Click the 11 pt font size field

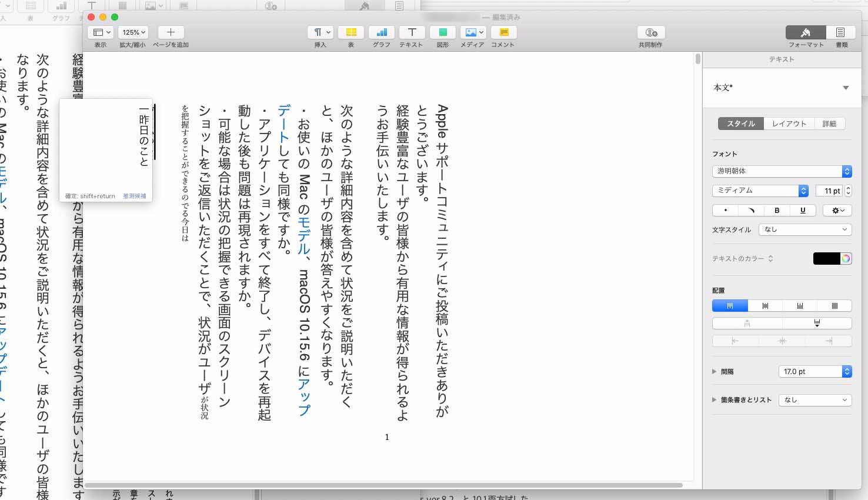point(830,191)
